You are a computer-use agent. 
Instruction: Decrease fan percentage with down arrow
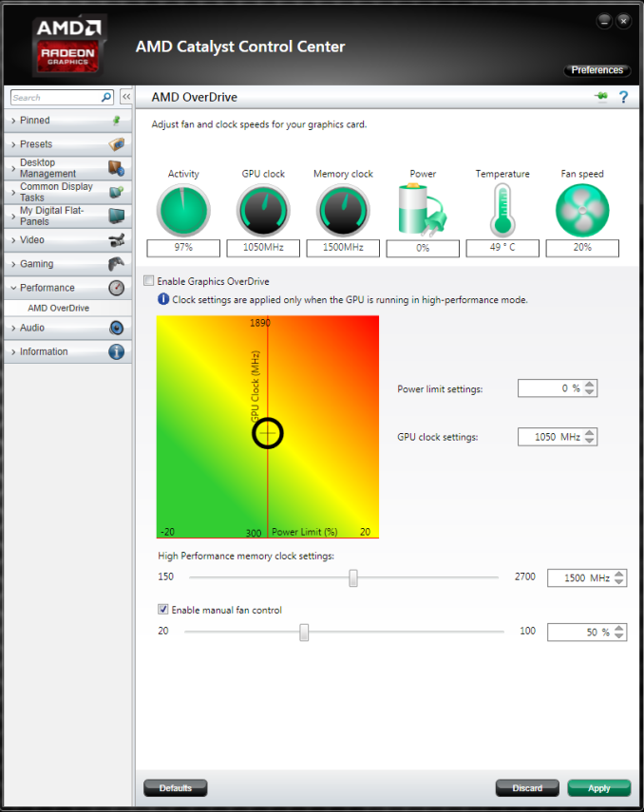(x=619, y=636)
